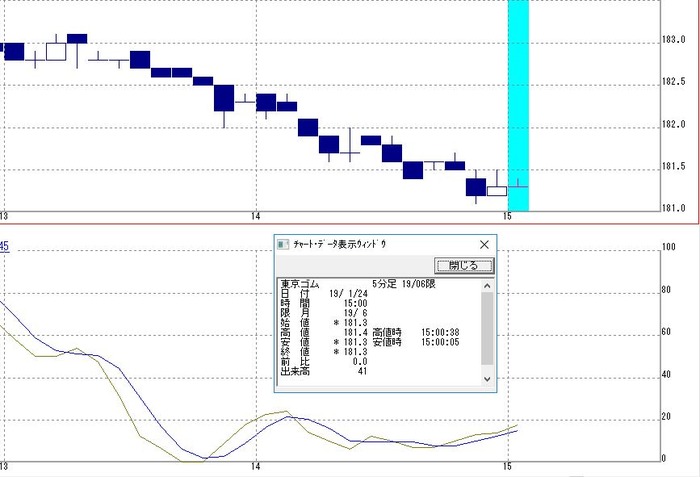Select the 出来高 value 41
The image size is (700, 477).
tap(362, 371)
